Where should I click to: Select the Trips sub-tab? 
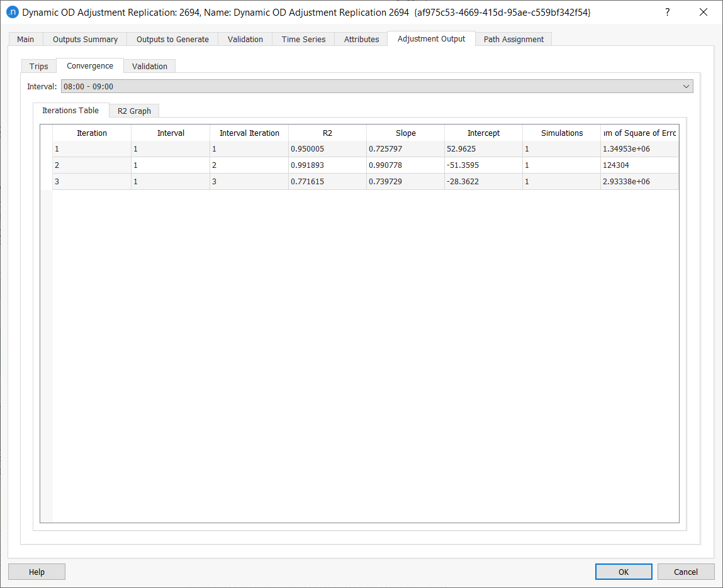(x=39, y=66)
